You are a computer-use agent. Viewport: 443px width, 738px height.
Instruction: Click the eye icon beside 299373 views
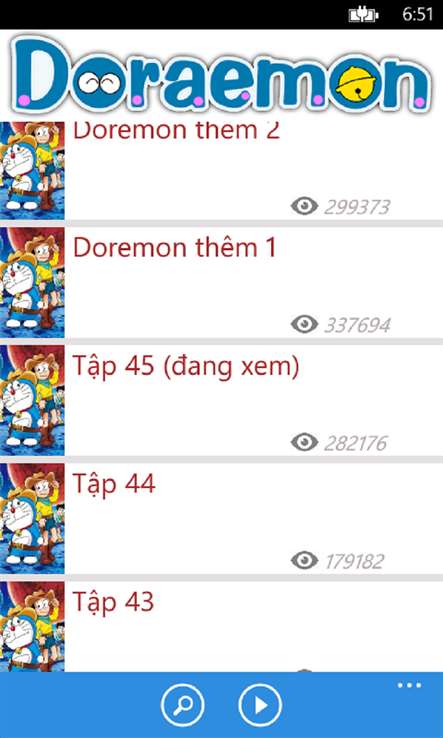pyautogui.click(x=304, y=206)
